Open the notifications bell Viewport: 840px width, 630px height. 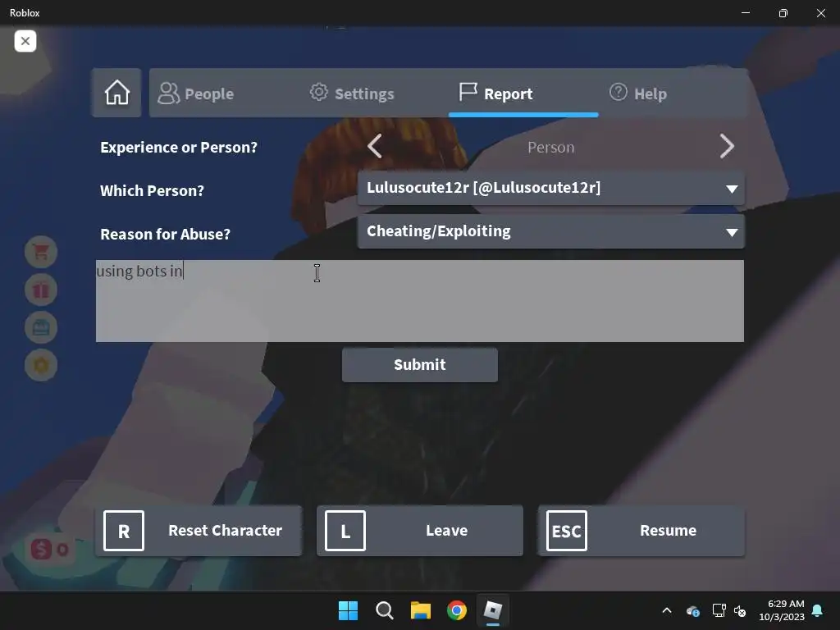coord(818,610)
